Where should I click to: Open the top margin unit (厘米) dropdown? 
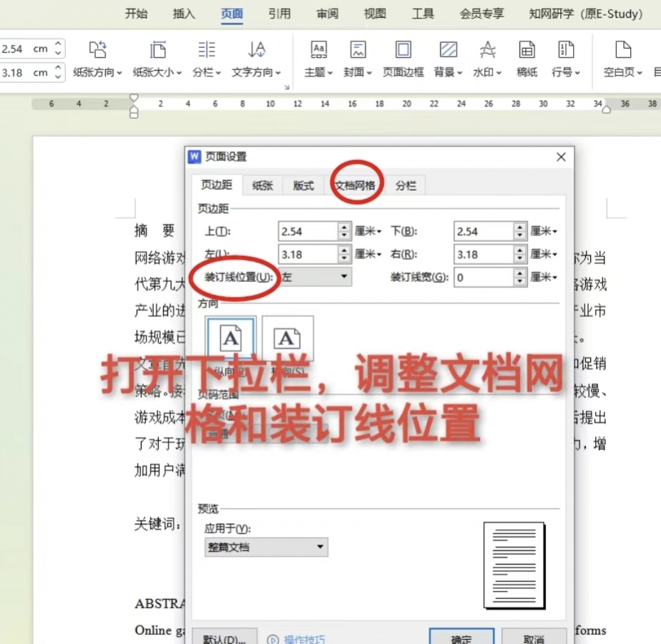pos(369,232)
